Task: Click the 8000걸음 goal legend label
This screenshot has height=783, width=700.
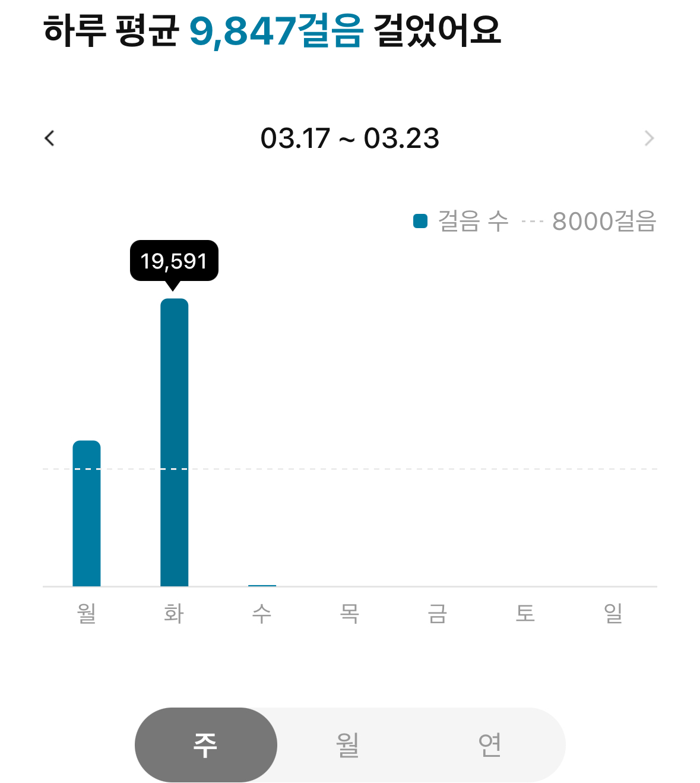Action: tap(604, 222)
